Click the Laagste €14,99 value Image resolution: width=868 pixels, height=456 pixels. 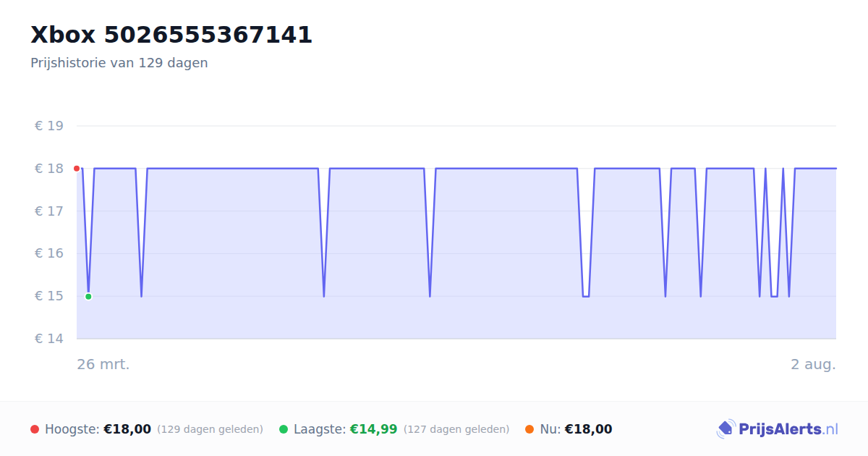pos(374,429)
